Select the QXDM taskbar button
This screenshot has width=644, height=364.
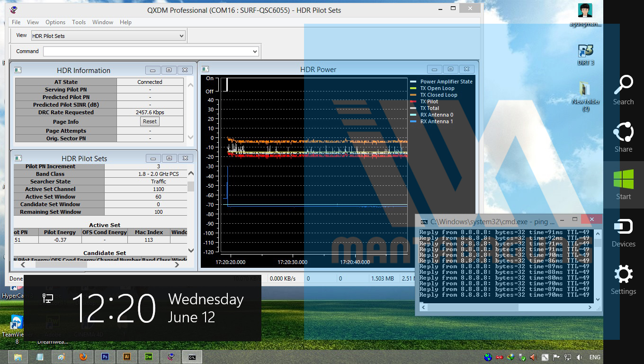coord(170,357)
